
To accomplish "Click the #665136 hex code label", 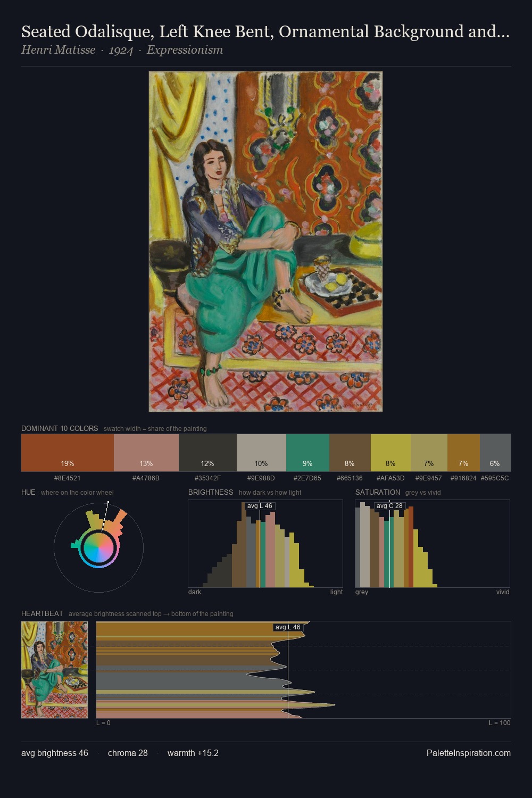I will click(x=350, y=478).
